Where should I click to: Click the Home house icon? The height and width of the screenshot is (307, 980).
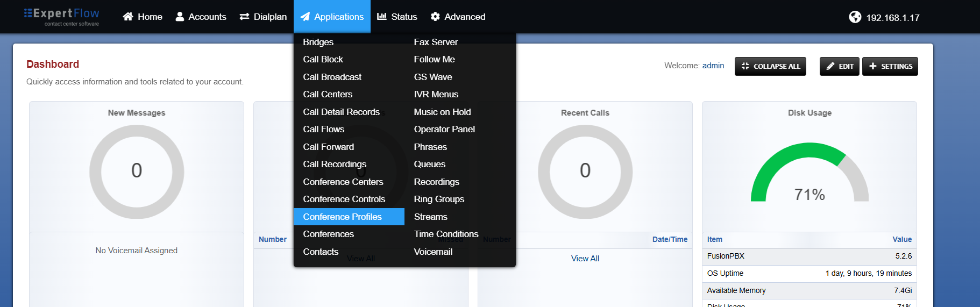128,17
